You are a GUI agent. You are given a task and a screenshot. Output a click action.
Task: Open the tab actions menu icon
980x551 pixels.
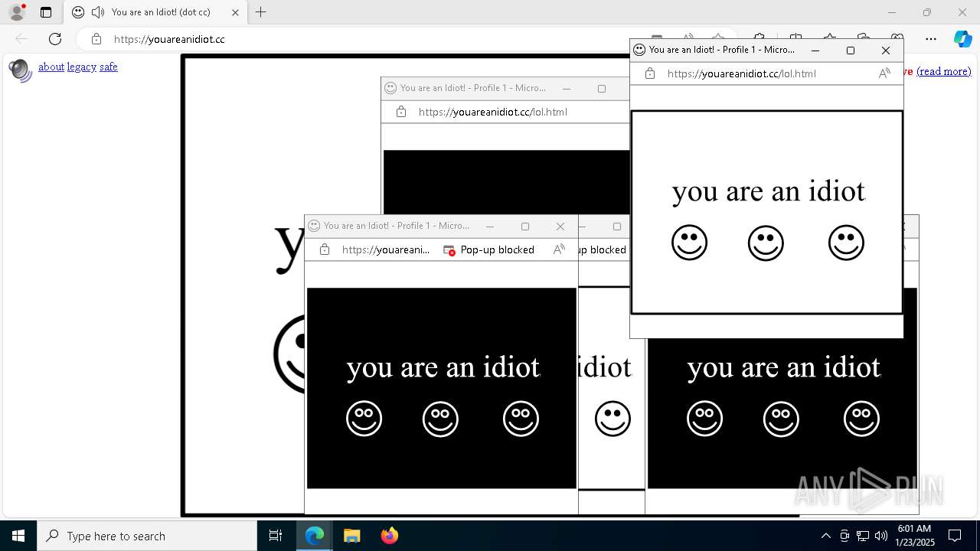46,12
